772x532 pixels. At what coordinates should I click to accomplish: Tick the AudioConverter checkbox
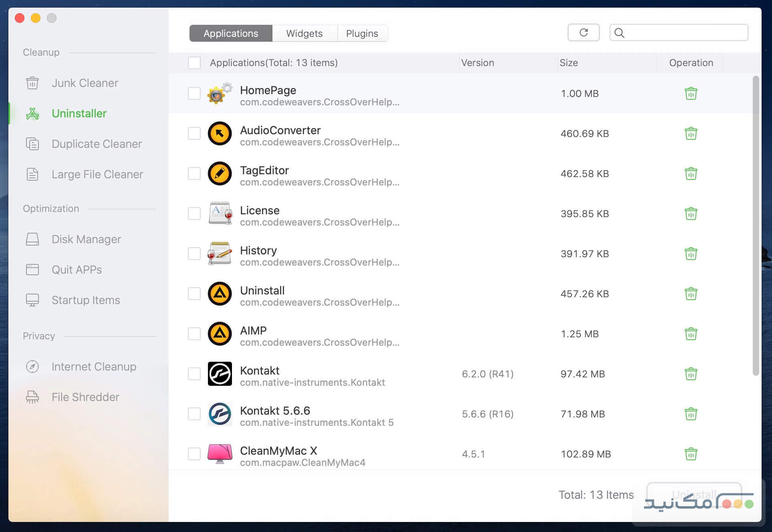(x=194, y=133)
